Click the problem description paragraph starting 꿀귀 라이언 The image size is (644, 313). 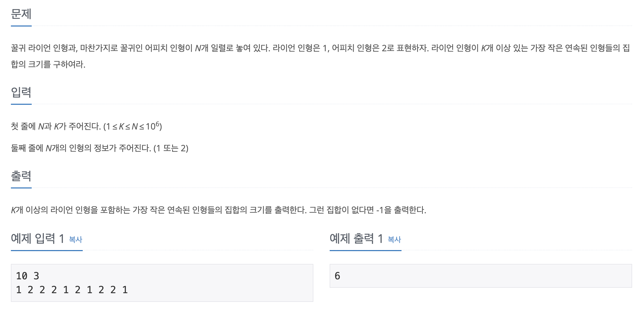(320, 56)
